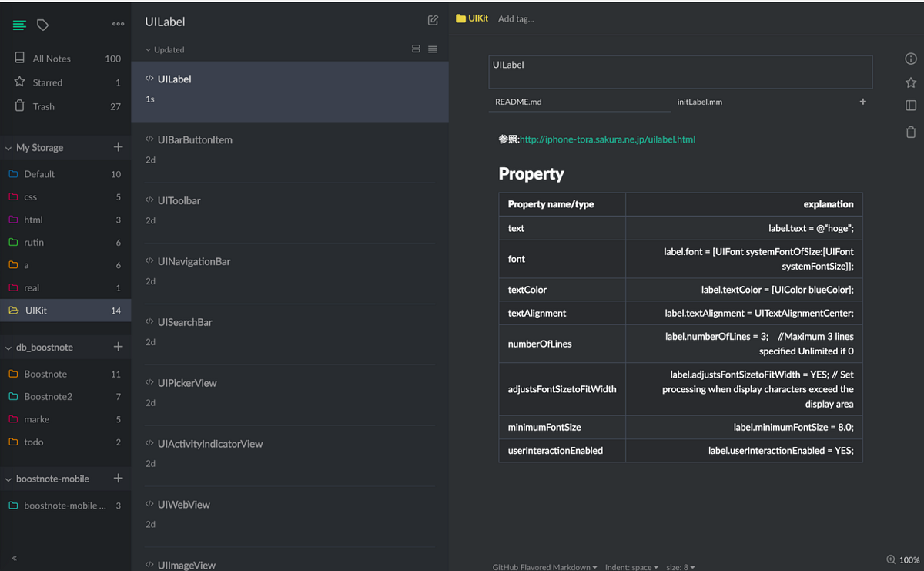This screenshot has height=571, width=924.
Task: Collapse the My Storage section
Action: 8,147
